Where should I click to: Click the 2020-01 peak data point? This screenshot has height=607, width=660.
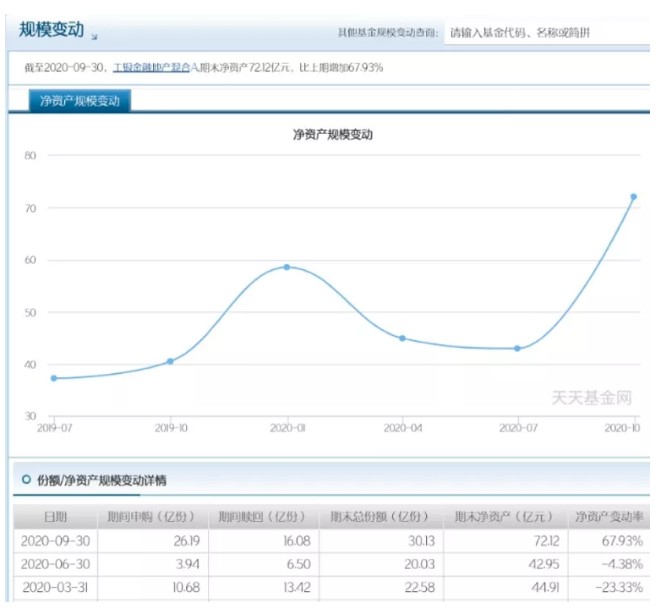[287, 267]
